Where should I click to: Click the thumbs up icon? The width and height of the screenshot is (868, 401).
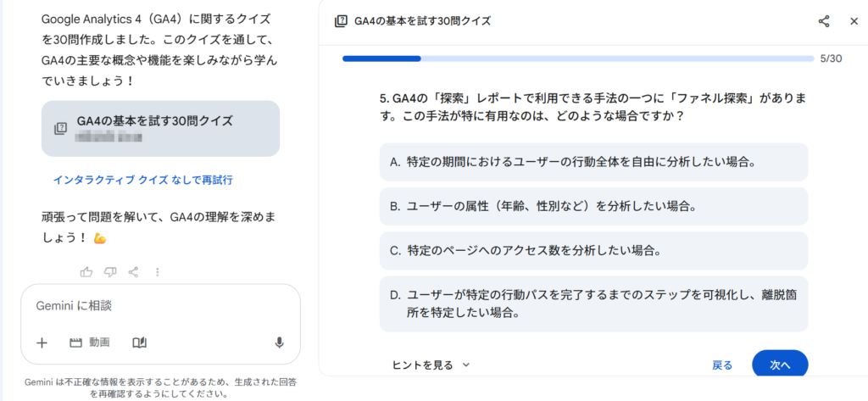(x=86, y=272)
